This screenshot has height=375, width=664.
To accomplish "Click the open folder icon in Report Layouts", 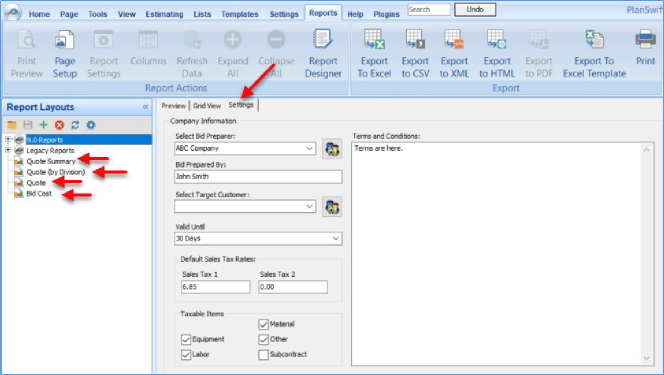I will click(12, 125).
